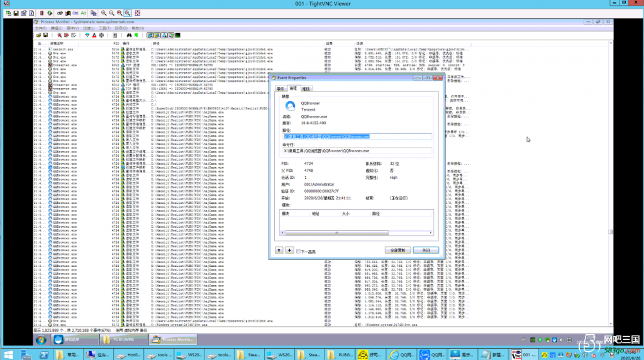Open the Process Monitor 编辑(E) menu

click(56, 28)
